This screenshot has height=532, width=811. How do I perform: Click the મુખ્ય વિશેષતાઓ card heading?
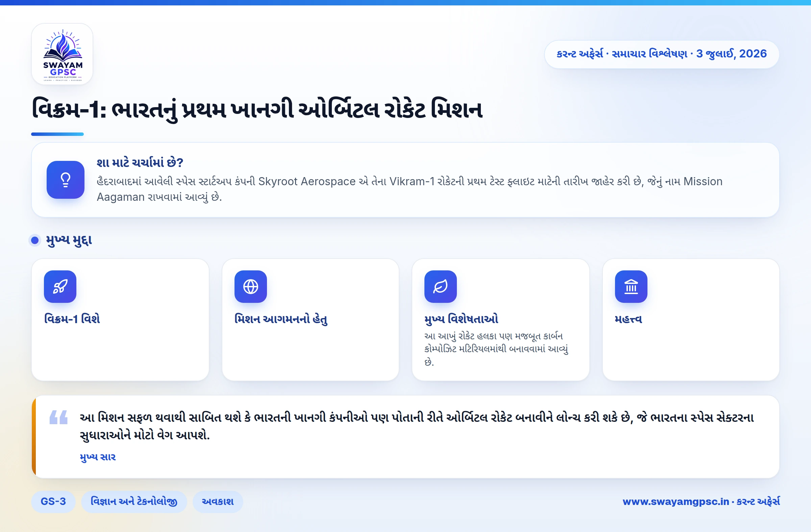(x=461, y=319)
